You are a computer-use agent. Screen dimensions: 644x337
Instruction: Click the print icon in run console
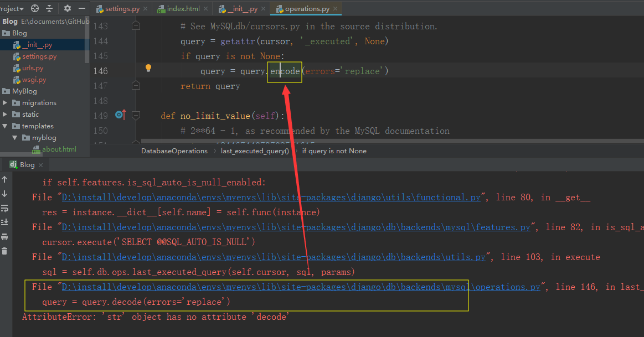[5, 237]
